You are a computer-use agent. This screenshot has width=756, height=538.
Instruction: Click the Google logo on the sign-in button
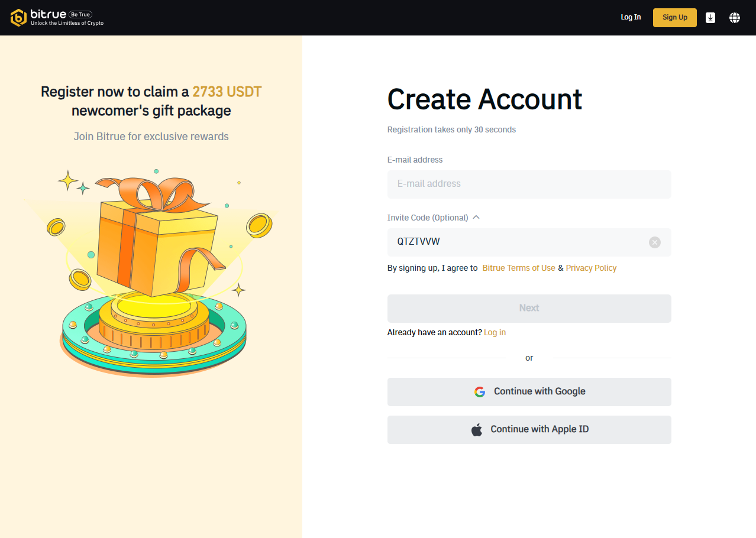point(480,391)
